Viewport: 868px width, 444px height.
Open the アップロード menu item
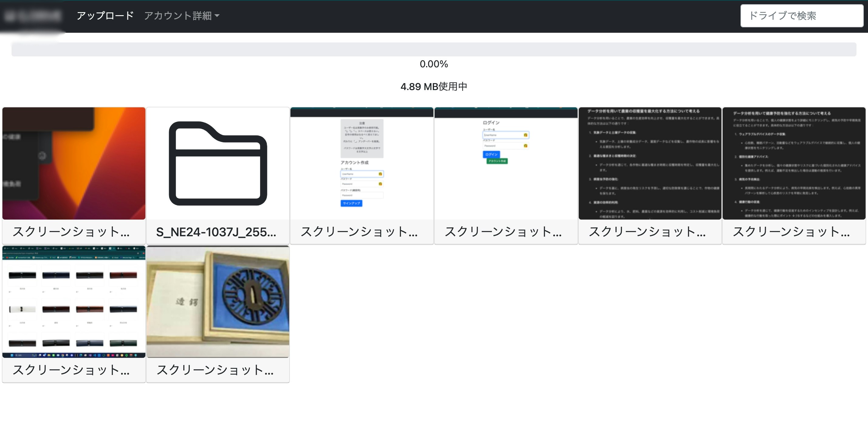tap(105, 16)
